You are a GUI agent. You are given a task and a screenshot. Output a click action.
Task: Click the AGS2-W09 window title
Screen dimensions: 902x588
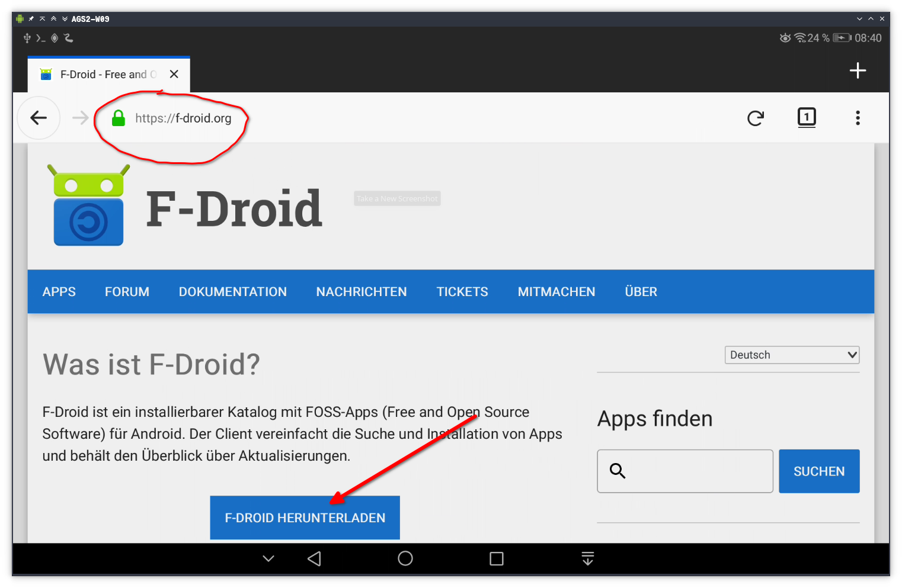pos(90,19)
